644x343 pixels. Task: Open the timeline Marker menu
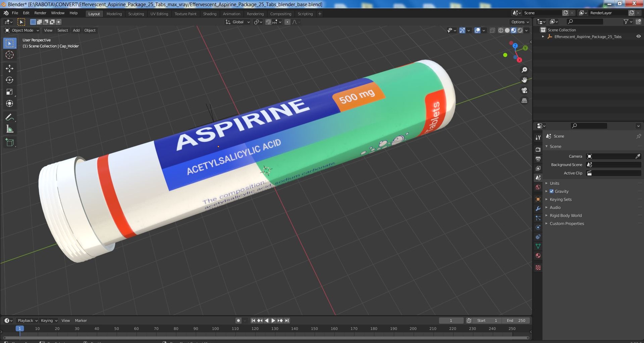(x=81, y=321)
